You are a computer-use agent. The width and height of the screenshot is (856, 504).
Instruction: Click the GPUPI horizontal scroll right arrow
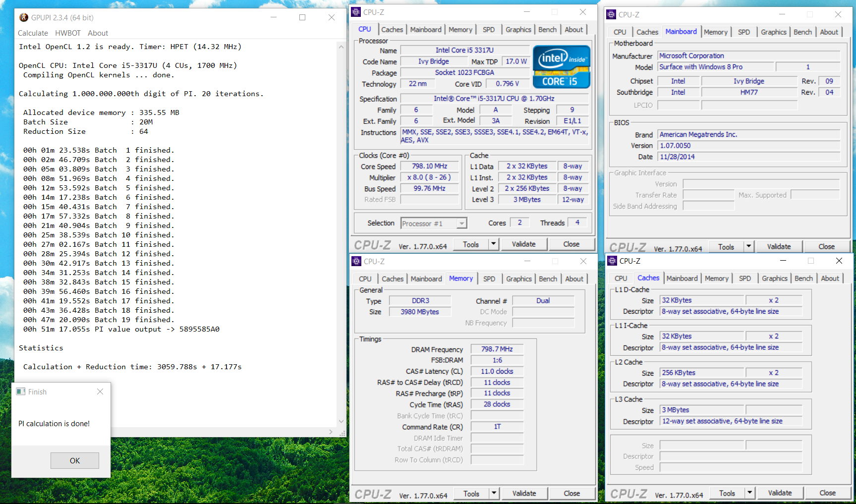[x=331, y=432]
